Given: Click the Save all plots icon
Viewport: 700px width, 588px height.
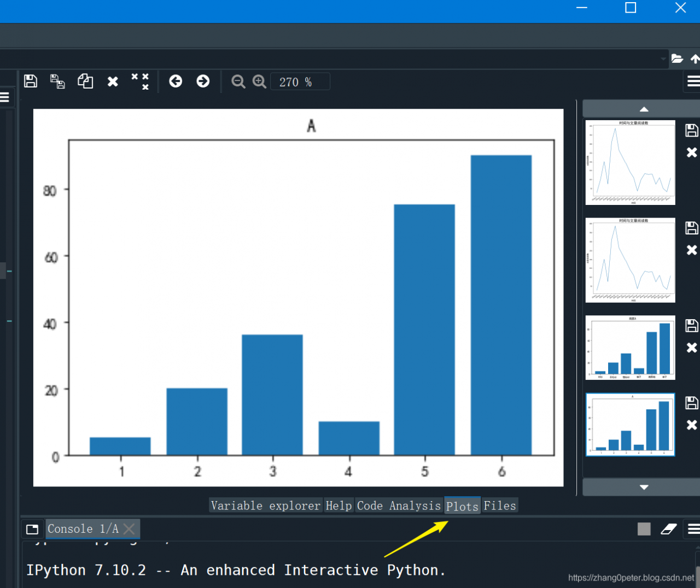Looking at the screenshot, I should pos(57,81).
